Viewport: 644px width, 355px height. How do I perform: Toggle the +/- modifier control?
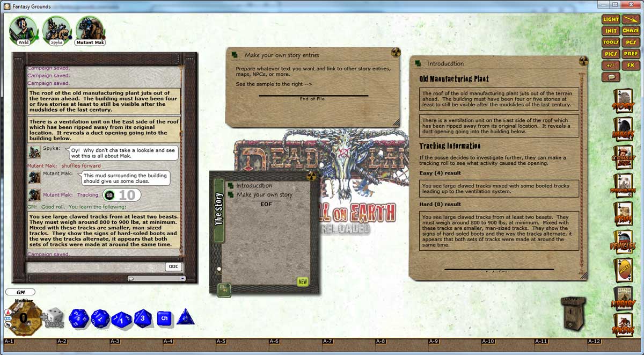coord(611,65)
